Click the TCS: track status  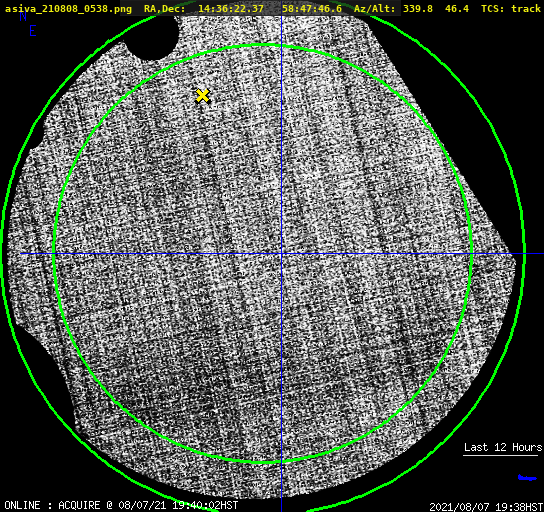point(511,9)
